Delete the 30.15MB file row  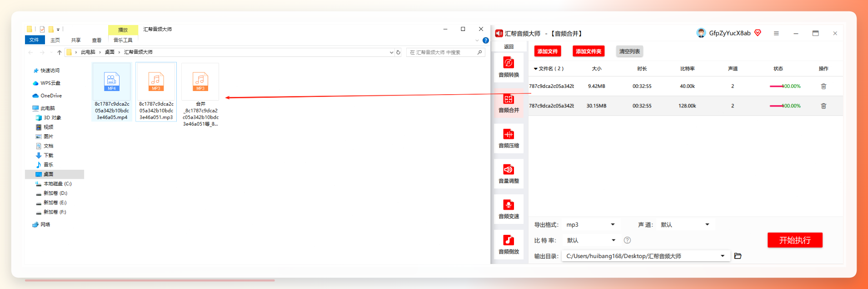click(x=823, y=106)
